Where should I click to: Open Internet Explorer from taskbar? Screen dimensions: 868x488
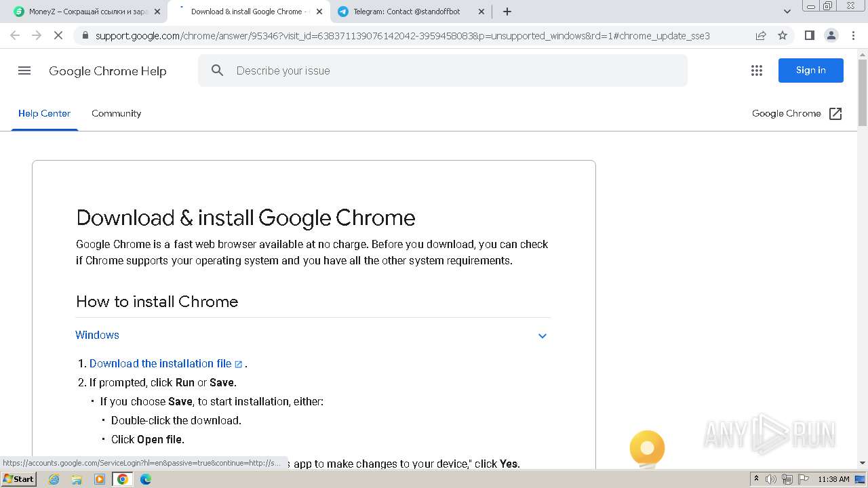tap(54, 479)
